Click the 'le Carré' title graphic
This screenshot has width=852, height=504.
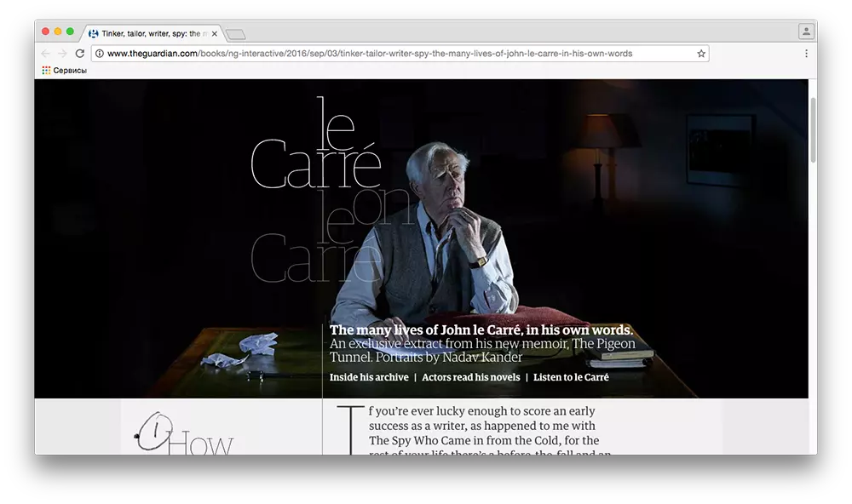coord(315,149)
